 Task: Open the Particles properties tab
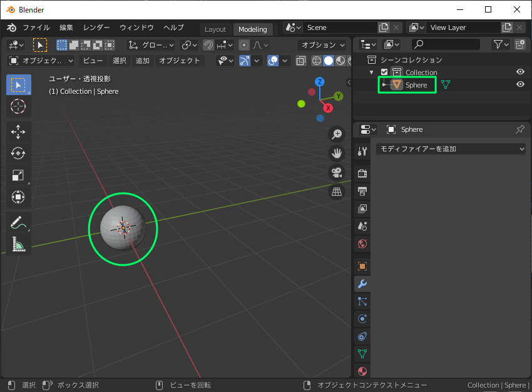pos(362,301)
